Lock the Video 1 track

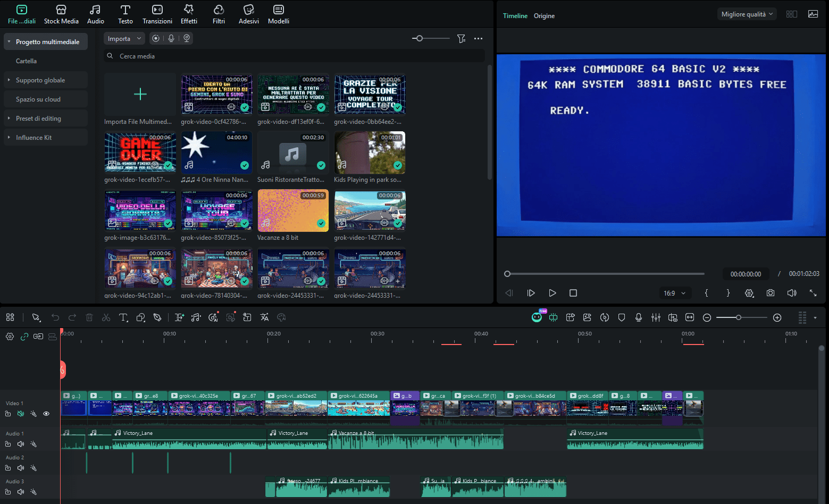tap(8, 414)
